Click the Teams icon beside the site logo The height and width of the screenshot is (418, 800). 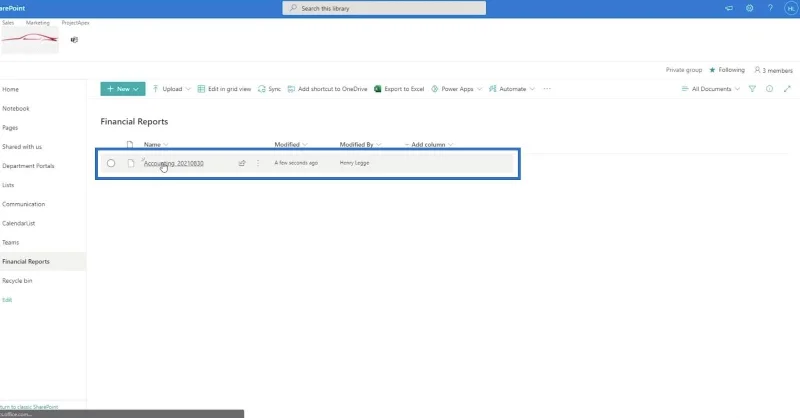(x=74, y=39)
